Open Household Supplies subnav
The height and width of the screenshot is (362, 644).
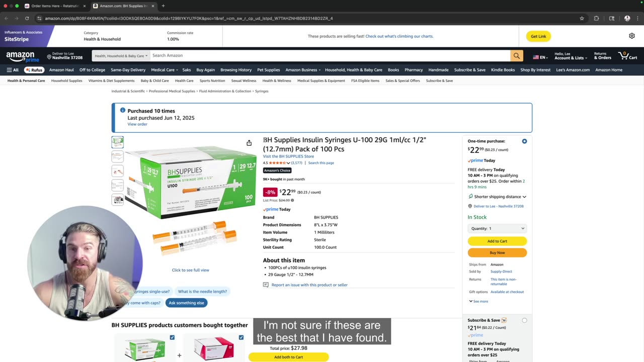point(66,80)
